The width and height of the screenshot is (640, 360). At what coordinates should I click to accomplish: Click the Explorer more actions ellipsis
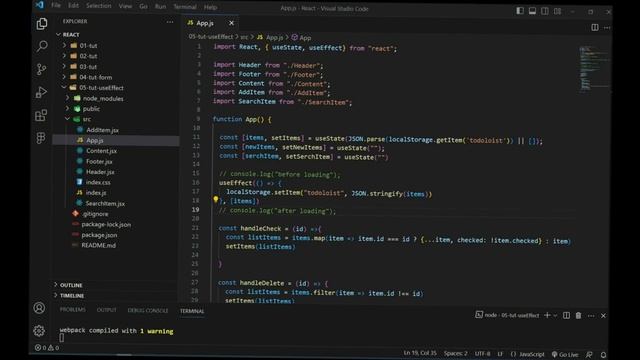(x=170, y=22)
